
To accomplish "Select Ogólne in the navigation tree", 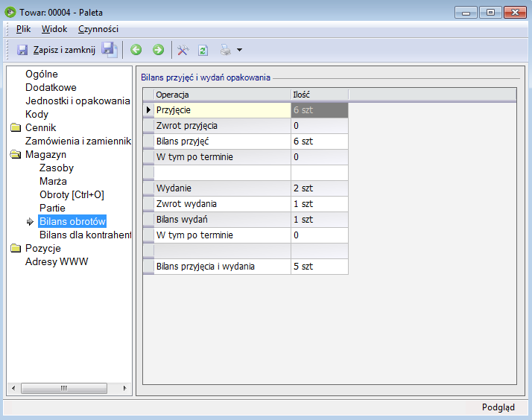I will pos(42,74).
